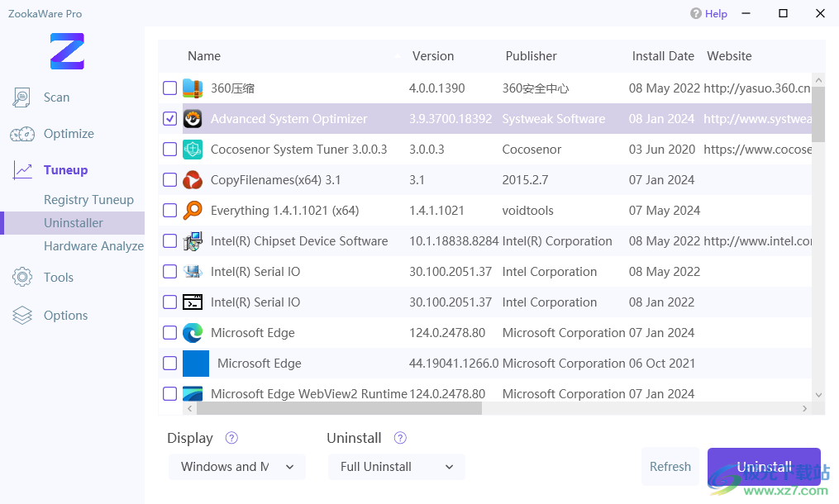
Task: Click the vertical scrollbar down arrow
Action: tap(818, 395)
